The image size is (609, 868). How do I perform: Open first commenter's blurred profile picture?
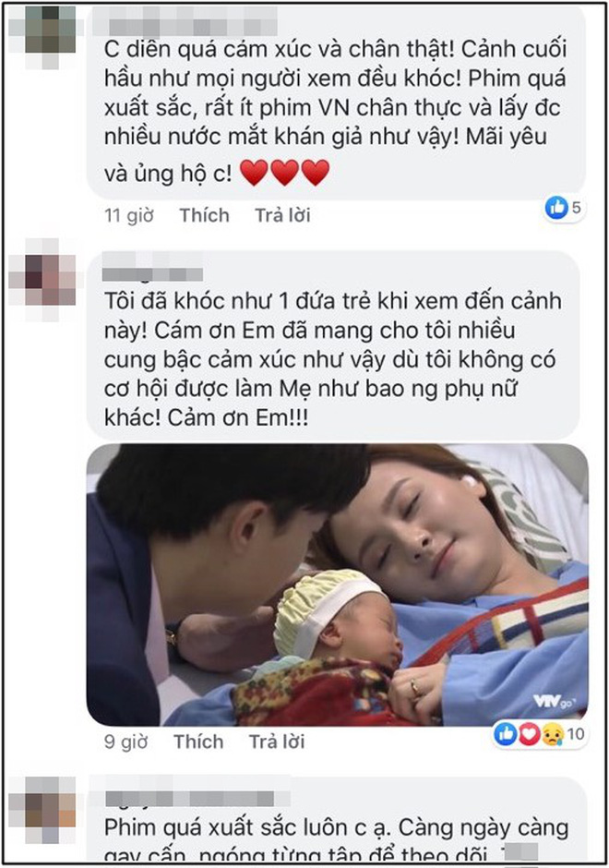pyautogui.click(x=51, y=34)
